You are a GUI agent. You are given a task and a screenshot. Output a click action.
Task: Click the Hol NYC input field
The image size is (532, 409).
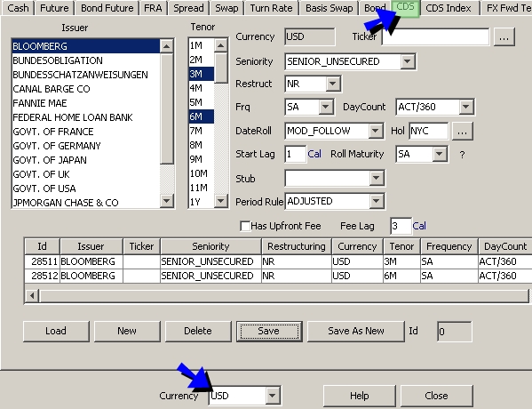(428, 131)
